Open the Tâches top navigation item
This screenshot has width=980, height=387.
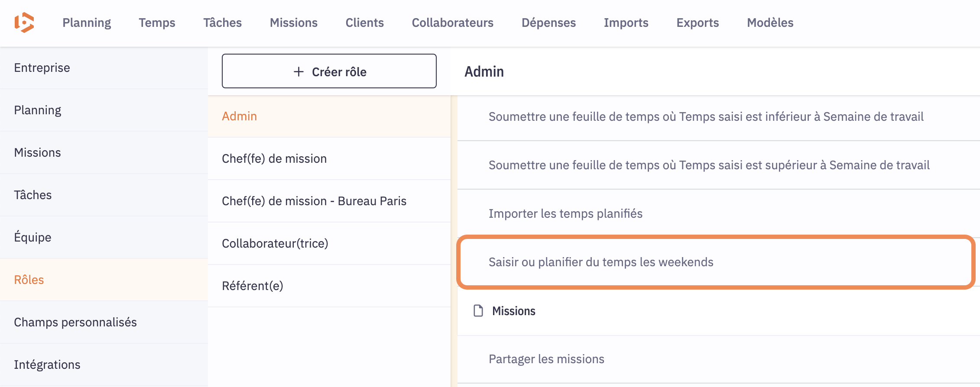click(x=222, y=23)
